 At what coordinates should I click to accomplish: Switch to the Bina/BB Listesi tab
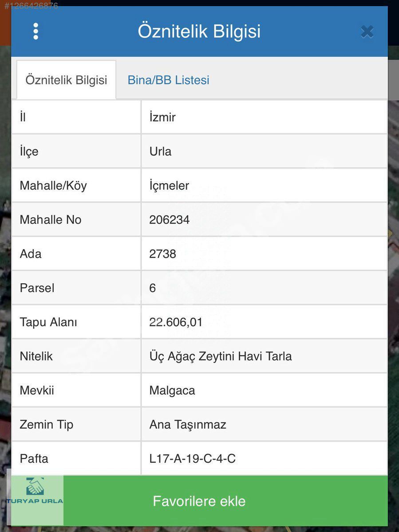(168, 80)
